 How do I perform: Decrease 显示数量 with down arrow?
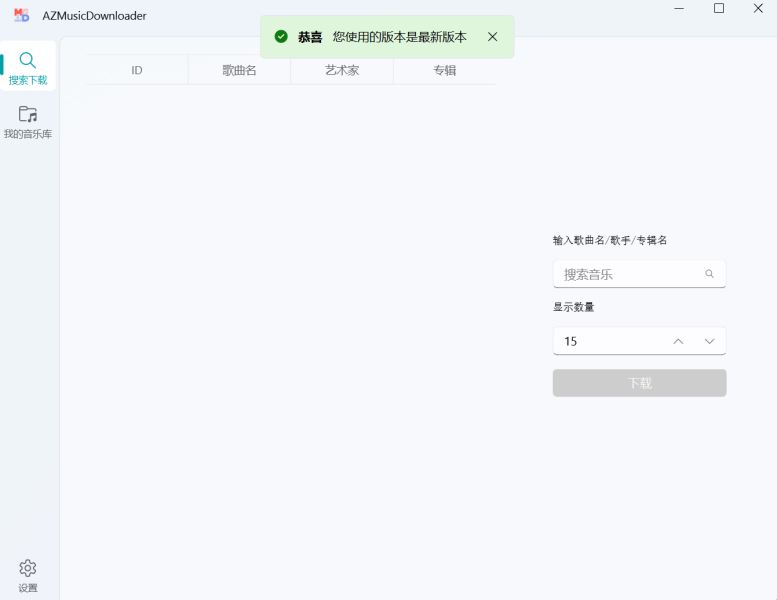(710, 341)
